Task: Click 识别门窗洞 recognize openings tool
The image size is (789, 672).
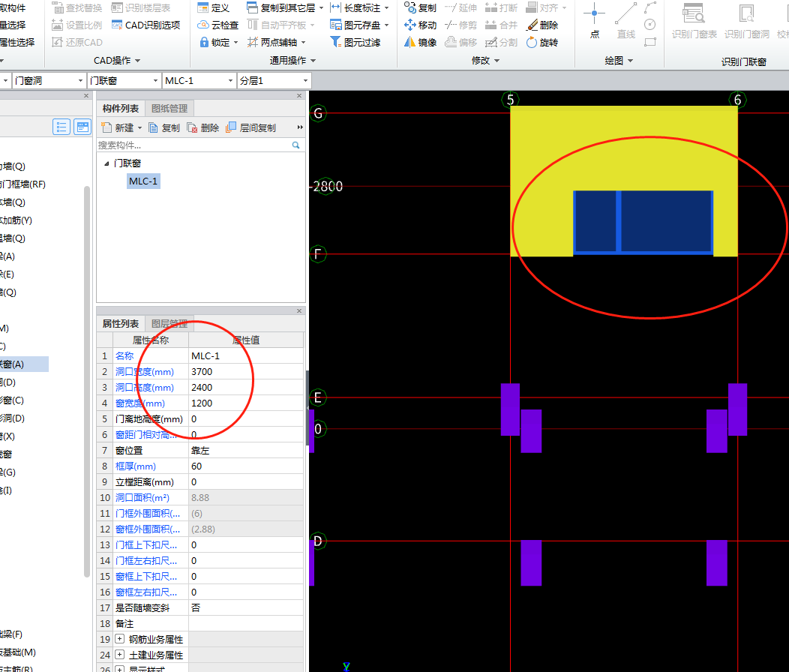Action: pos(747,21)
